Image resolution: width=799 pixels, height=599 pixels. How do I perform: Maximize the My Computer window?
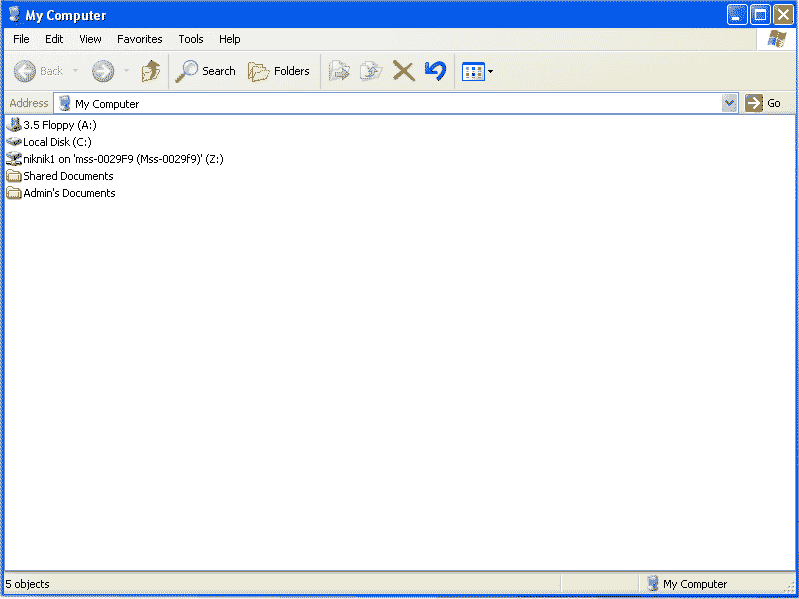760,15
